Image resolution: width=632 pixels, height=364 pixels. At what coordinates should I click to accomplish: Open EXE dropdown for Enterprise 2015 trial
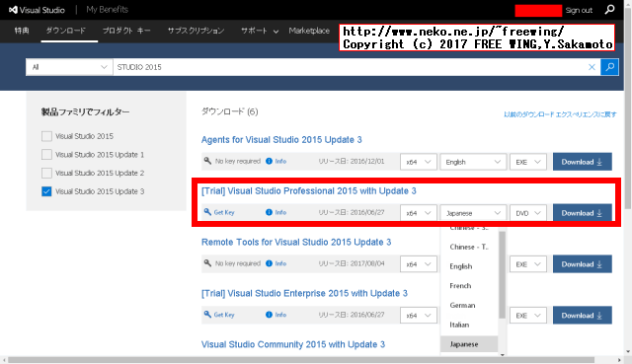coord(528,316)
